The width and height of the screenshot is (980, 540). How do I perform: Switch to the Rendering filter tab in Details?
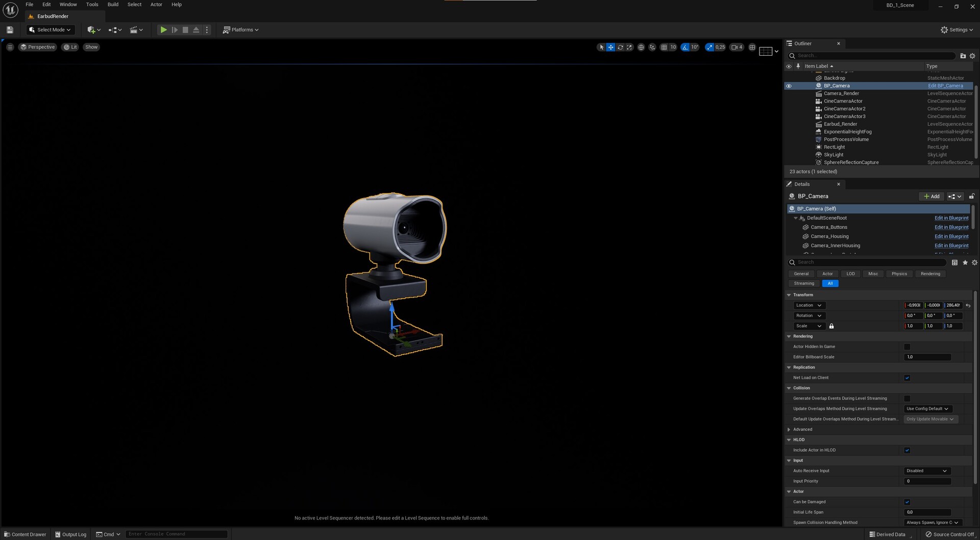pos(930,274)
